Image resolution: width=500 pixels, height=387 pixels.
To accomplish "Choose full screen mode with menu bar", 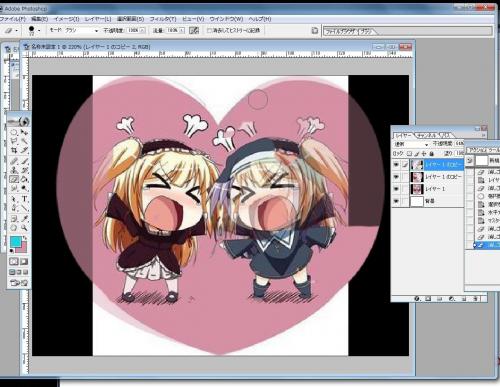I will (x=19, y=272).
